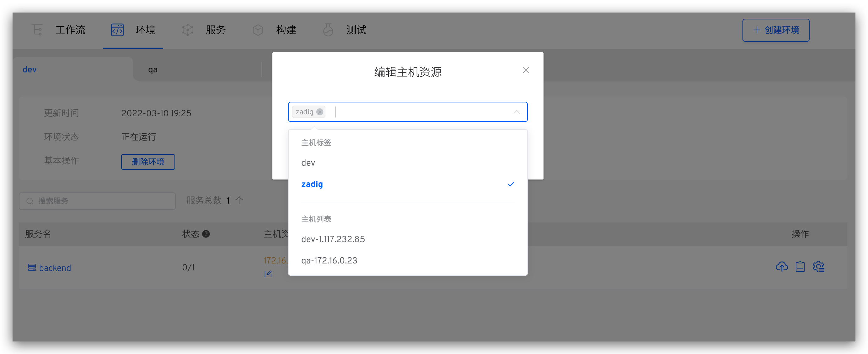Select the 工作流 workflow icon
The width and height of the screenshot is (868, 354).
click(37, 30)
